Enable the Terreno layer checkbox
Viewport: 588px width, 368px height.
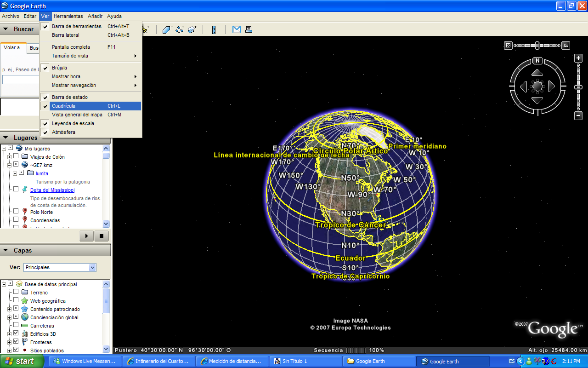(x=16, y=292)
